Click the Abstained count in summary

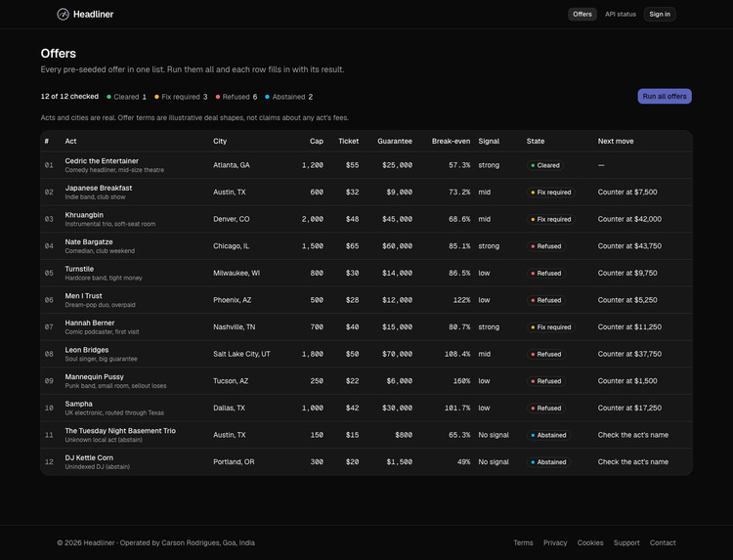[x=288, y=97]
